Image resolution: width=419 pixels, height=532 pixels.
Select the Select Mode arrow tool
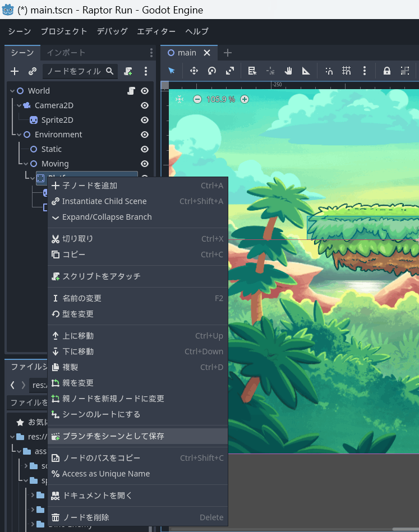(172, 71)
